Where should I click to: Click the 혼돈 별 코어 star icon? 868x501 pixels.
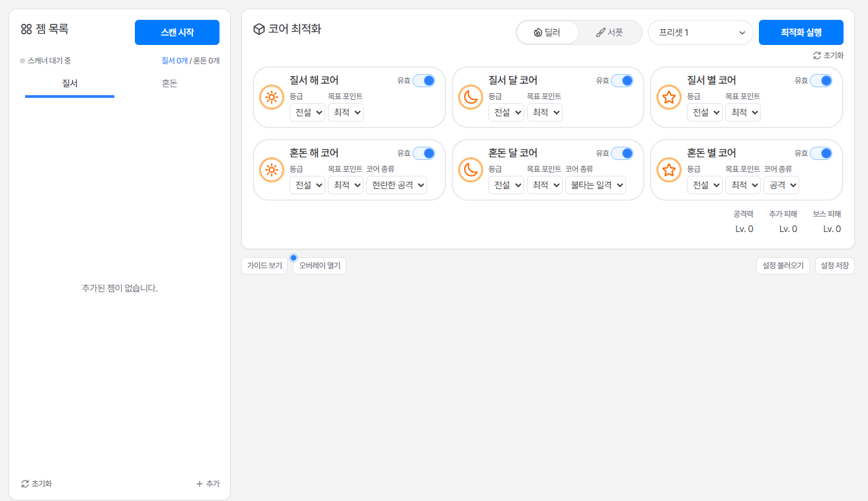668,170
